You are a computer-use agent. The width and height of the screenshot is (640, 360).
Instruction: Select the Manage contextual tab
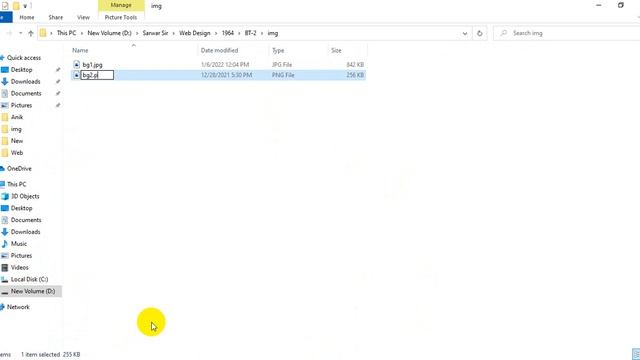point(121,5)
